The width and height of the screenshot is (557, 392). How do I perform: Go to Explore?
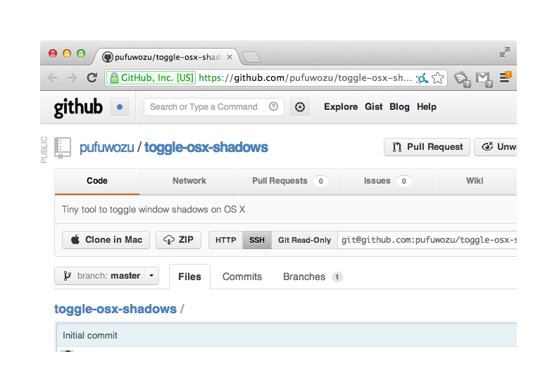[341, 107]
